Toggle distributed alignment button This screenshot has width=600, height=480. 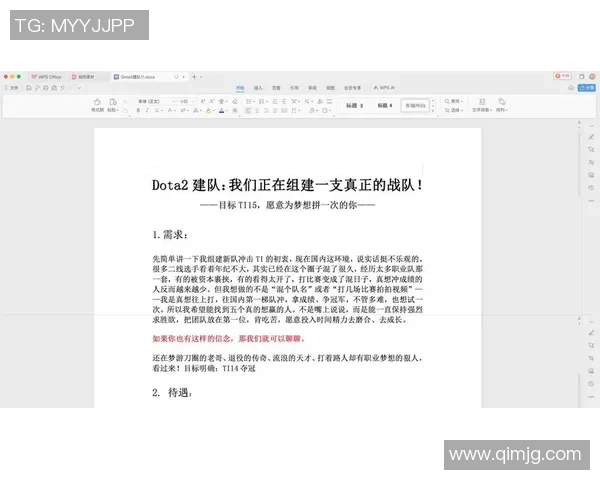click(x=284, y=110)
